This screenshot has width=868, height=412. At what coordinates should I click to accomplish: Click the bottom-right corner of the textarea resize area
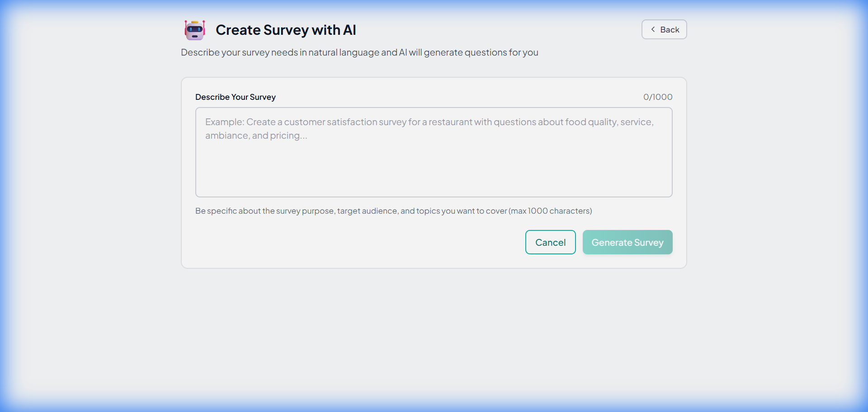669,193
